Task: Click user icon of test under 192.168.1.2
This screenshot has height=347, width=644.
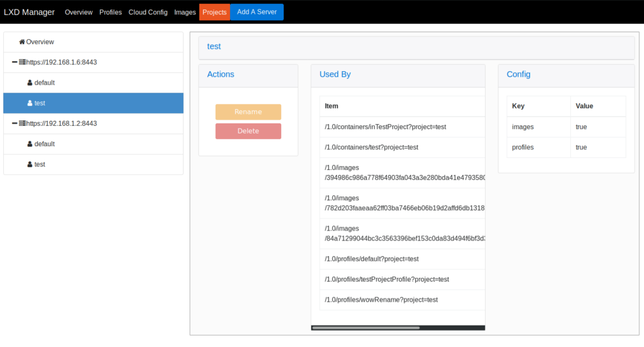Action: pos(30,164)
